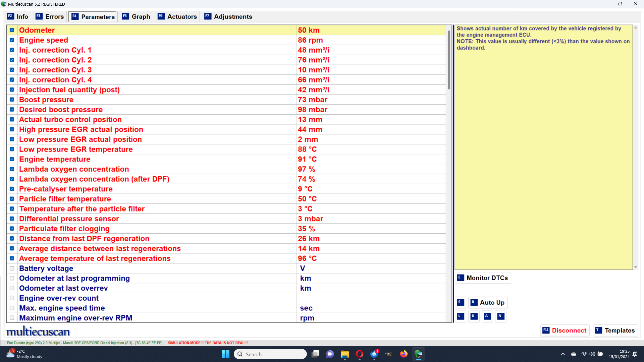Select Pre-catalyser temperature row
644x362 pixels.
click(226, 189)
